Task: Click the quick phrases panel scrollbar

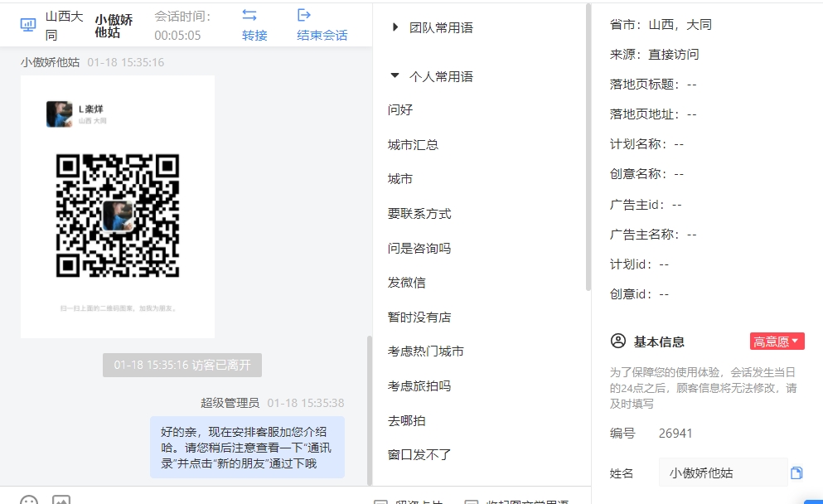Action: tap(588, 147)
